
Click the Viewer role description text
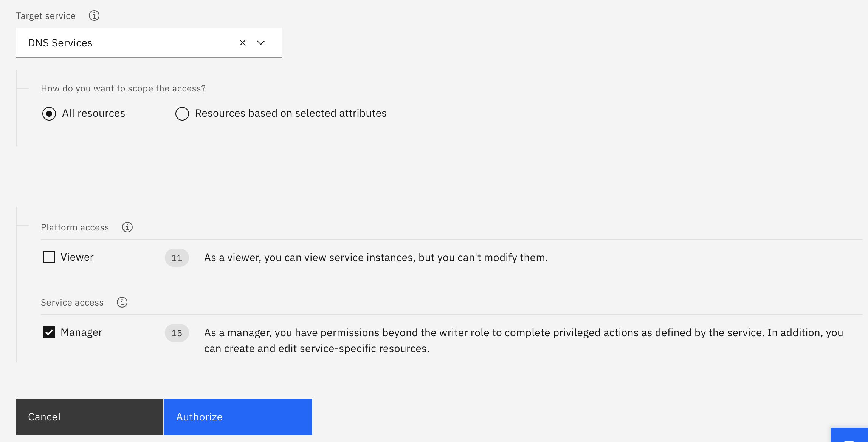click(376, 258)
